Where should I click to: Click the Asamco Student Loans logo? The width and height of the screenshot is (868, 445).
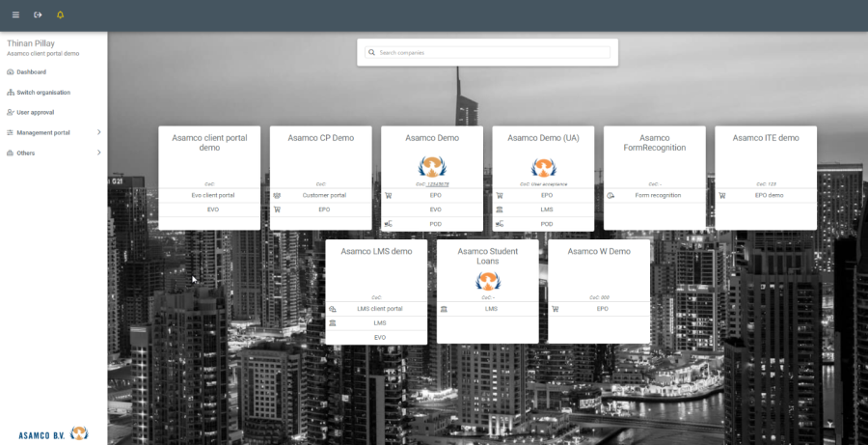coord(488,280)
